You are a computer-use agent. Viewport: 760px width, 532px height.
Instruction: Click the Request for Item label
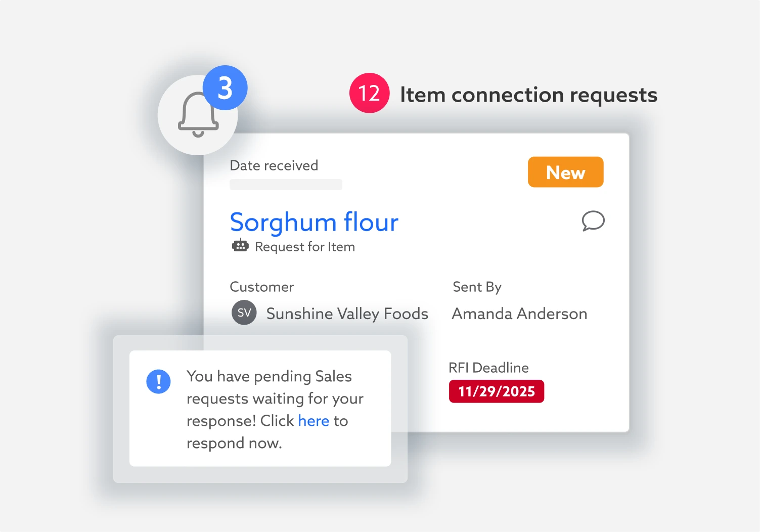coord(305,247)
